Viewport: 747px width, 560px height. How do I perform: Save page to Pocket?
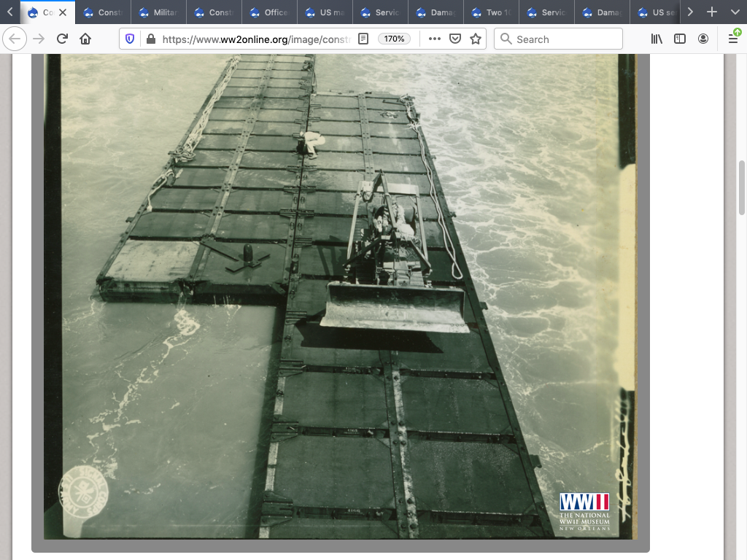pyautogui.click(x=455, y=39)
